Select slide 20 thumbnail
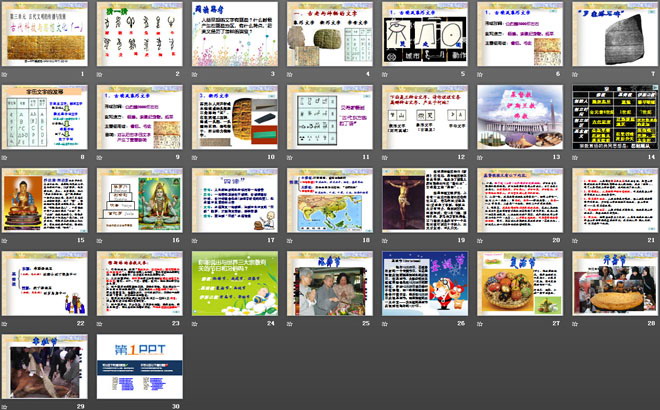Viewport: 660px width, 410px height. (520, 201)
